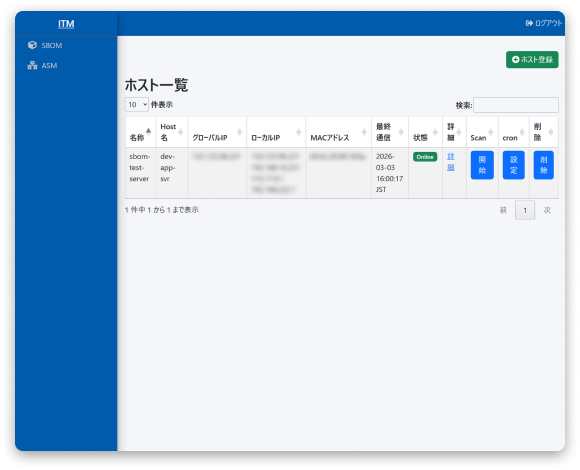
Task: Sort by Host名 column arrow
Action: click(181, 132)
